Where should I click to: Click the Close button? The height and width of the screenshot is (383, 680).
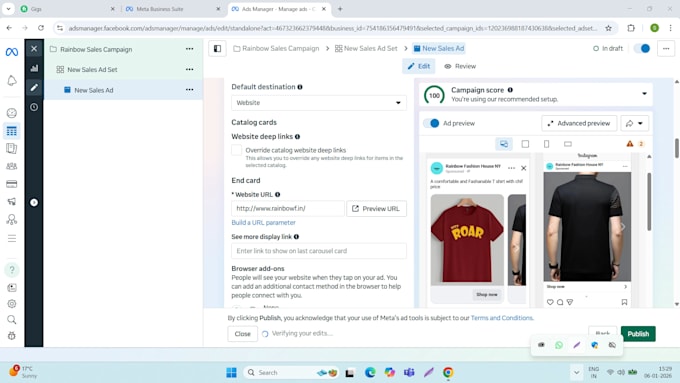(242, 334)
